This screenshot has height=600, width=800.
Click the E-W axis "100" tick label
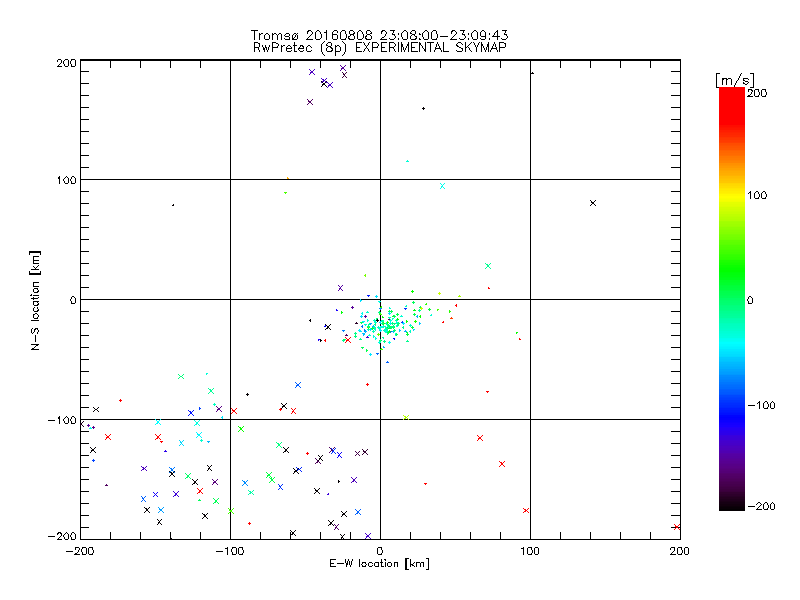pos(530,551)
